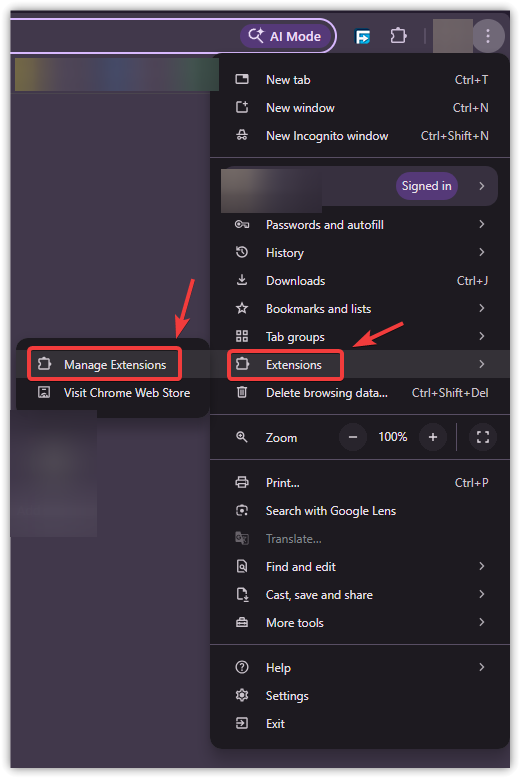The width and height of the screenshot is (520, 778).
Task: Choose Manage Extensions in submenu
Action: coord(113,364)
